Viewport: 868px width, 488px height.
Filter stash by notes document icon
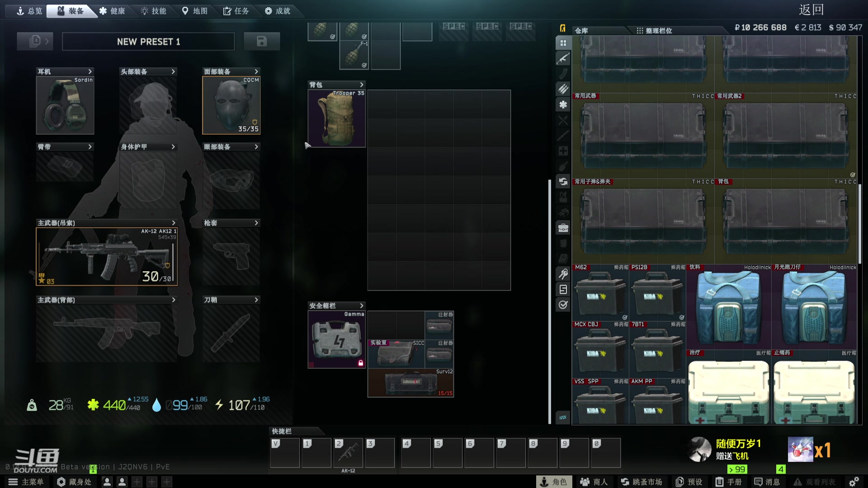pos(563,289)
